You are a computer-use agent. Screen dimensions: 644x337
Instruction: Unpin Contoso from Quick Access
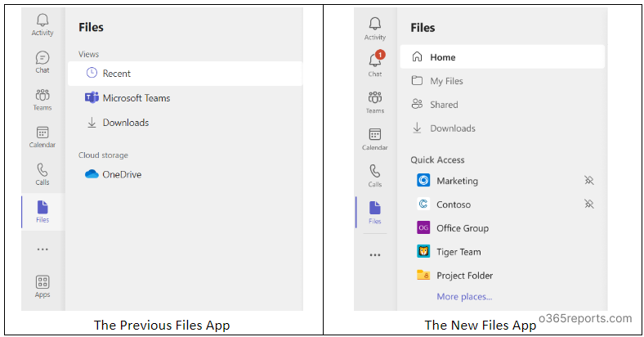coord(589,204)
